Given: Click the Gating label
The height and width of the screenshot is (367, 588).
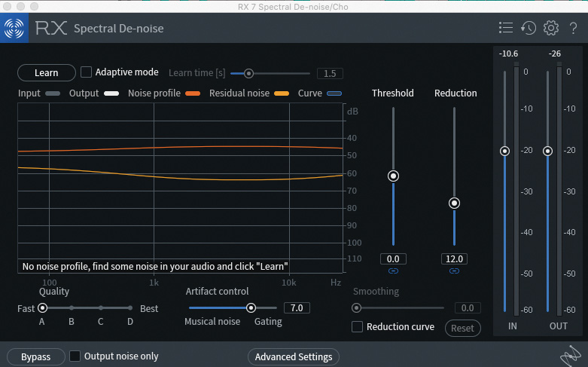Looking at the screenshot, I should point(268,322).
